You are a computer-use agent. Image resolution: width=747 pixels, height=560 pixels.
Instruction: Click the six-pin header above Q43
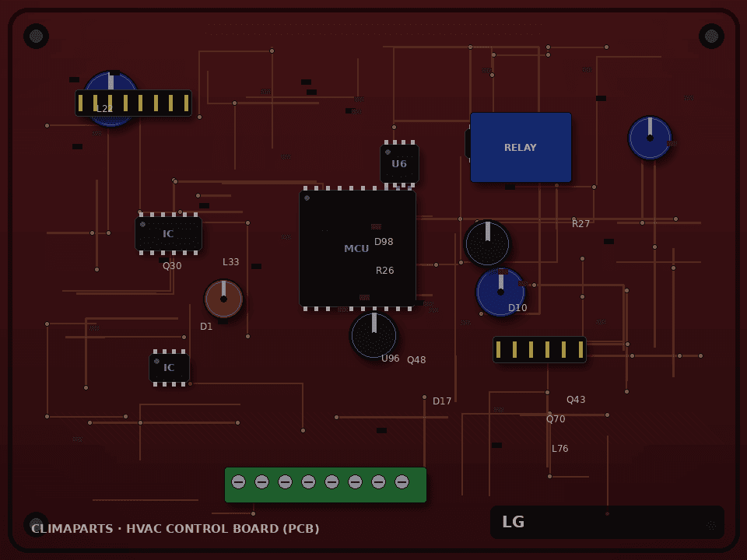point(539,349)
